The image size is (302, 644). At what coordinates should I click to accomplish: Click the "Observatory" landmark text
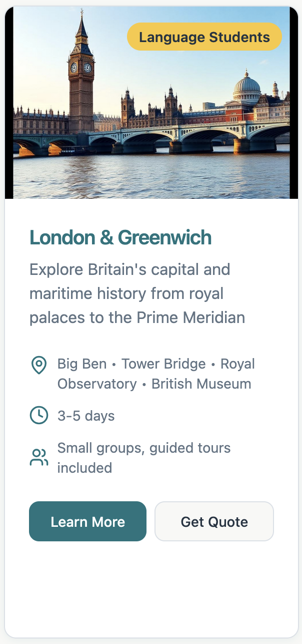tap(96, 384)
